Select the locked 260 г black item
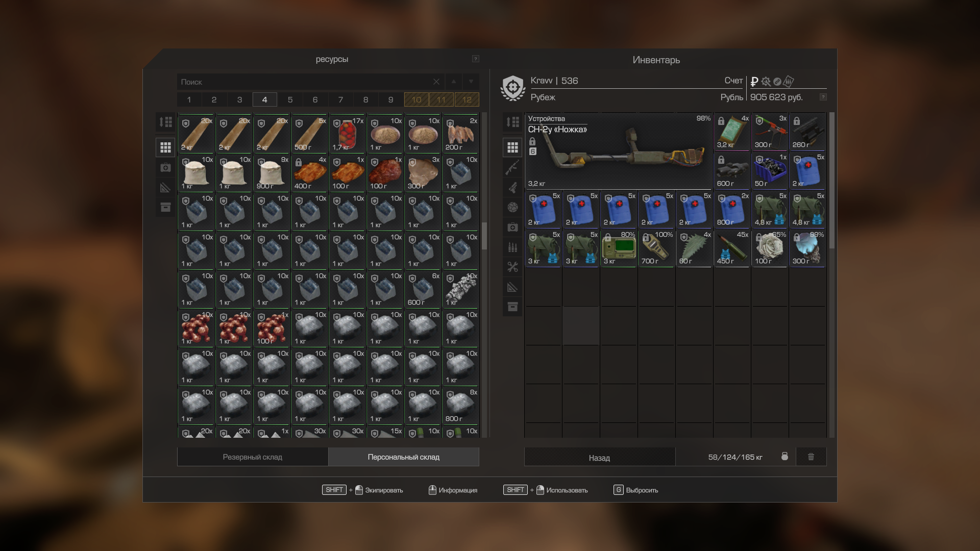 tap(807, 132)
